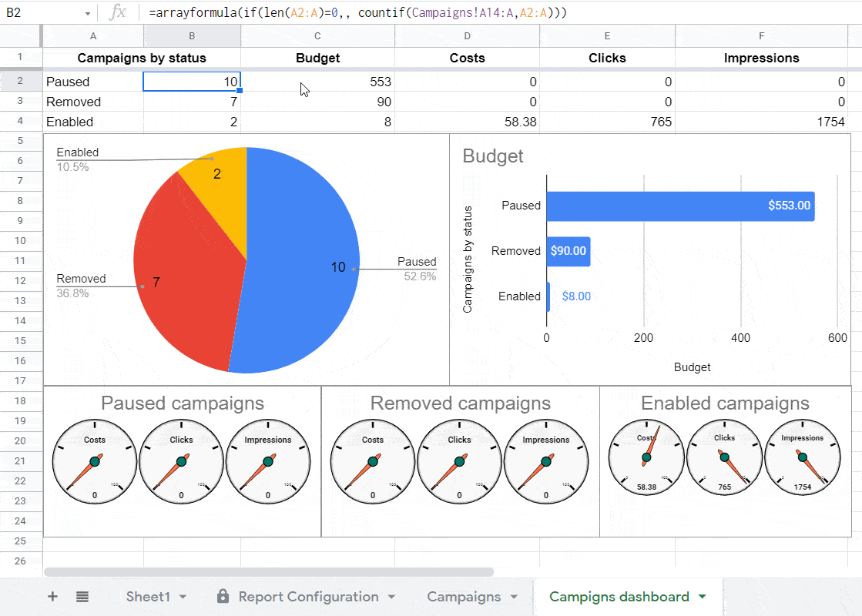
Task: Select the row 4 header
Action: [x=21, y=122]
